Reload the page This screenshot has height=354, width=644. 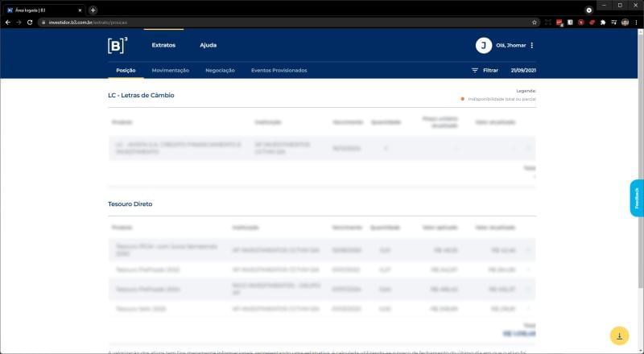(x=30, y=23)
